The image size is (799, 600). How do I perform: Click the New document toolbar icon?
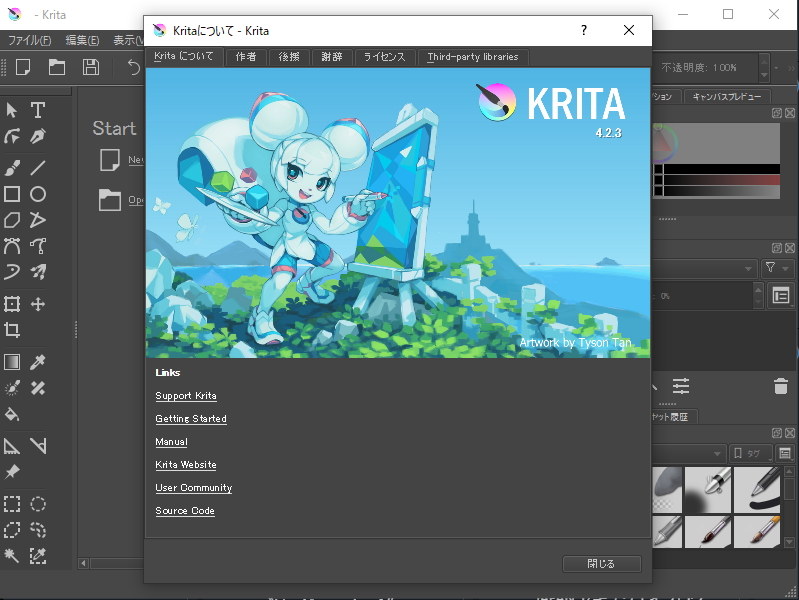tap(23, 67)
